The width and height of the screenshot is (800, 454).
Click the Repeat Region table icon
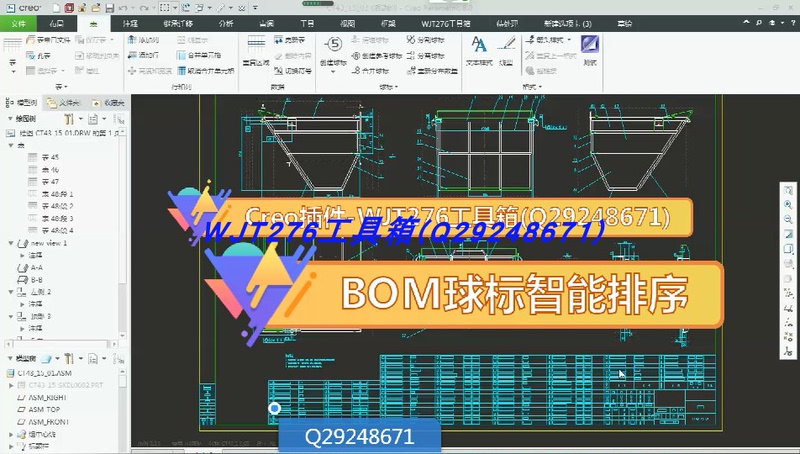(256, 44)
